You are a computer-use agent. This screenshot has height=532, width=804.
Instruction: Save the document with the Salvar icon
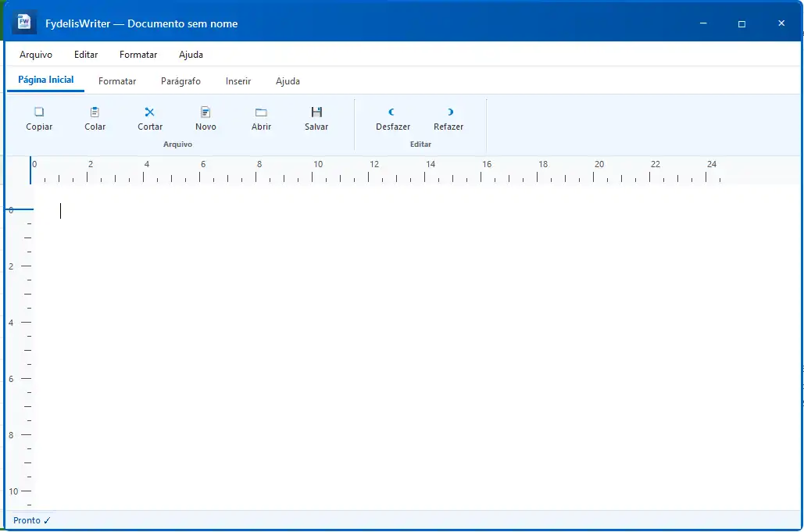click(316, 112)
